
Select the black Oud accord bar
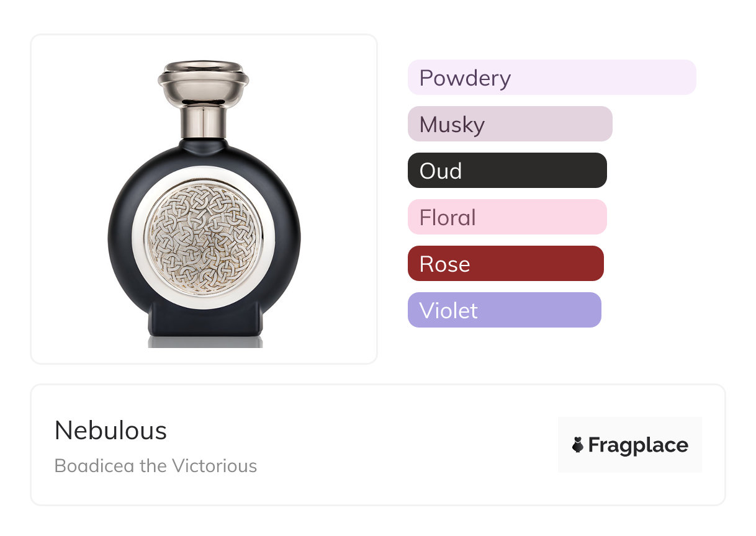(x=506, y=171)
